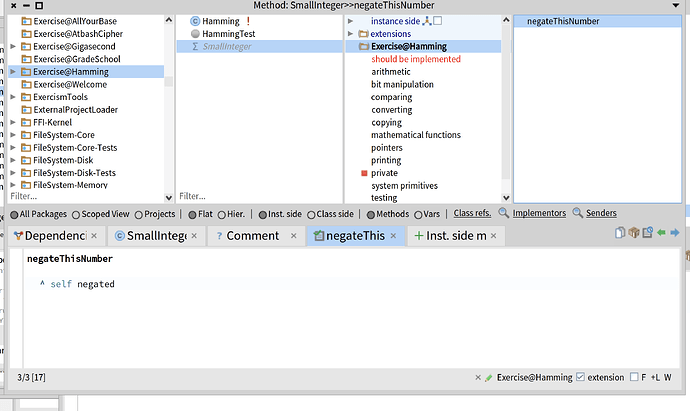
Task: Open the window menu dropdown arrow
Action: tap(676, 5)
